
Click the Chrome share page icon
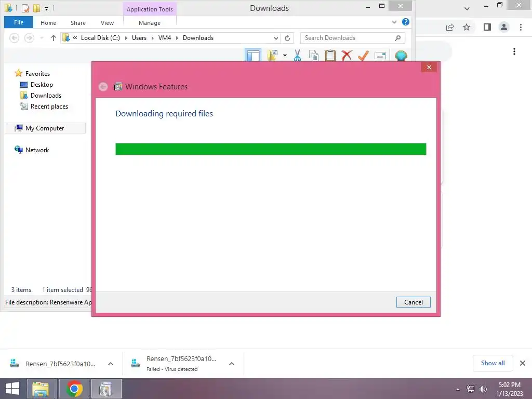click(x=450, y=27)
